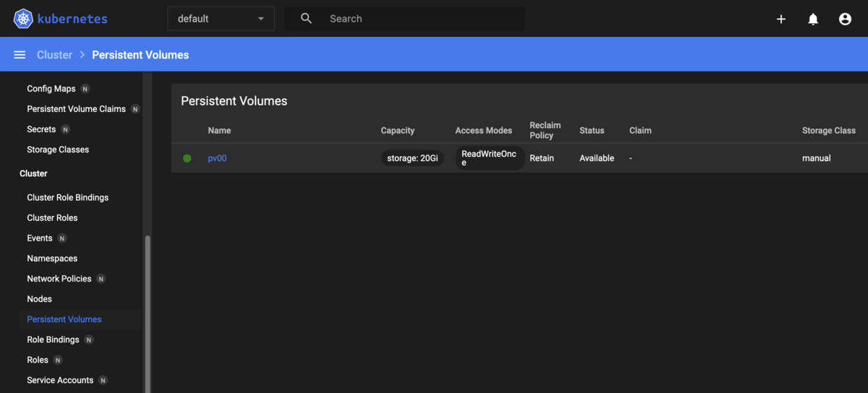
Task: Click the Available status cell
Action: click(x=597, y=158)
